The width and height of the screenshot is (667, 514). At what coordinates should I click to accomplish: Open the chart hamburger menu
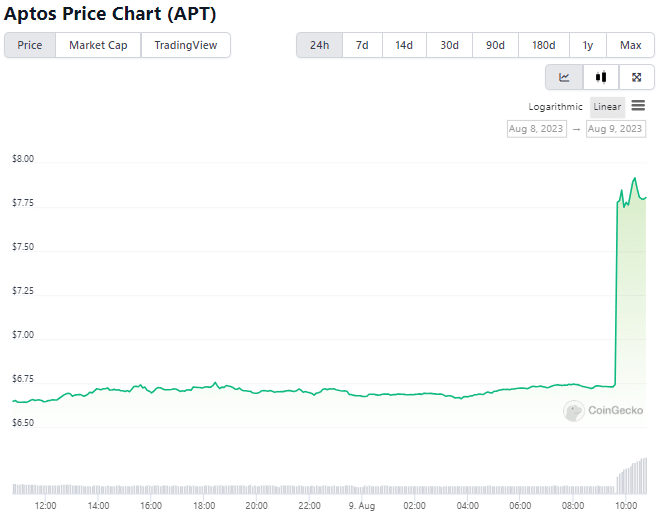pyautogui.click(x=638, y=105)
